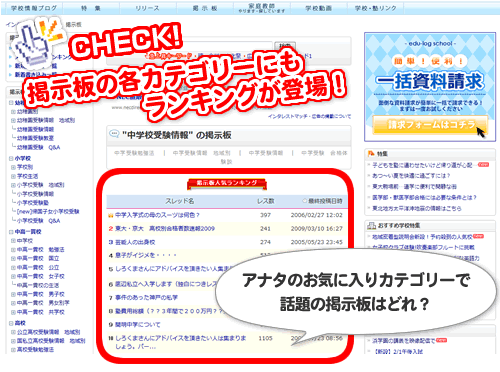Screen dimensions: 500x372
Task: Open the インタレストマッチ・広告の掲載について link
Action: tap(309, 116)
